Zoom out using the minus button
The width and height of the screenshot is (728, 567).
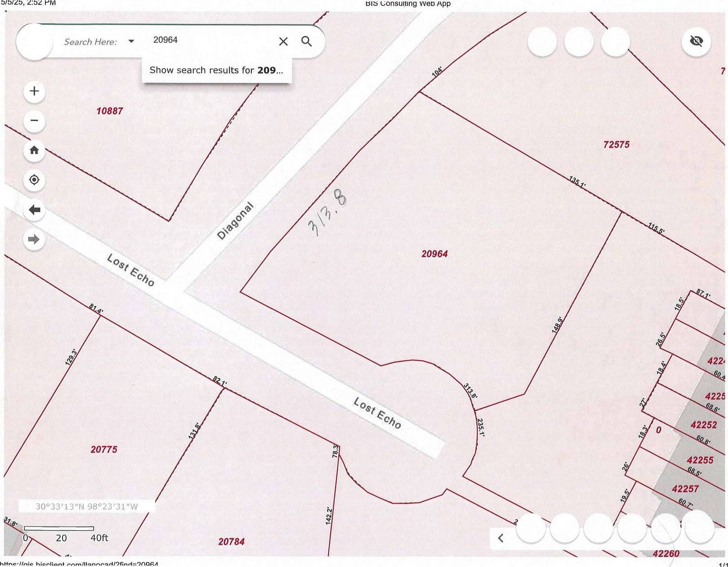34,121
